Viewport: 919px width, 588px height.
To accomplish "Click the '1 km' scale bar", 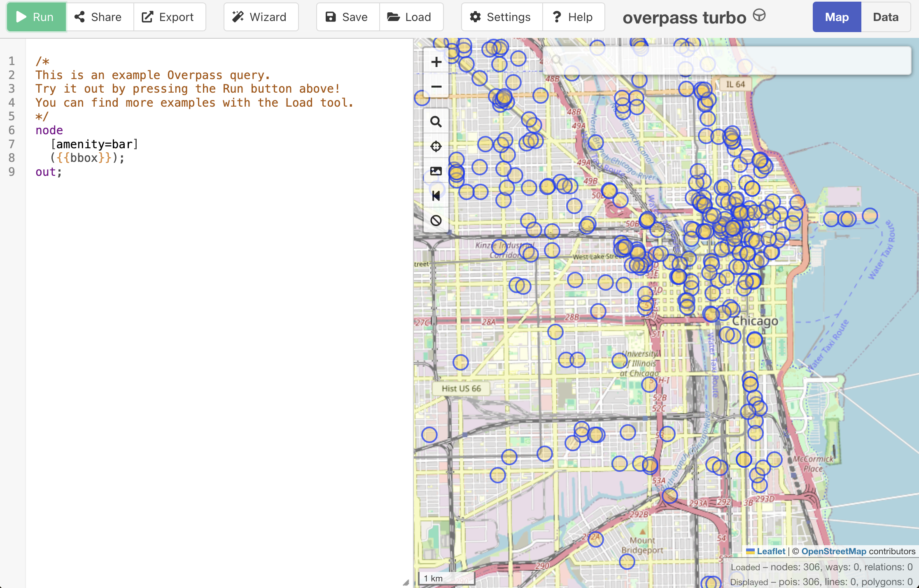I will [446, 578].
